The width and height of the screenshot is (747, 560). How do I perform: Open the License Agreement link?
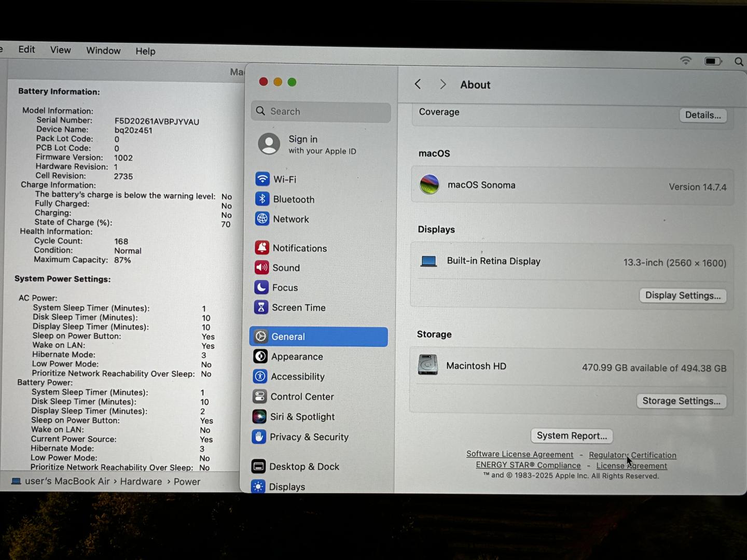point(631,466)
